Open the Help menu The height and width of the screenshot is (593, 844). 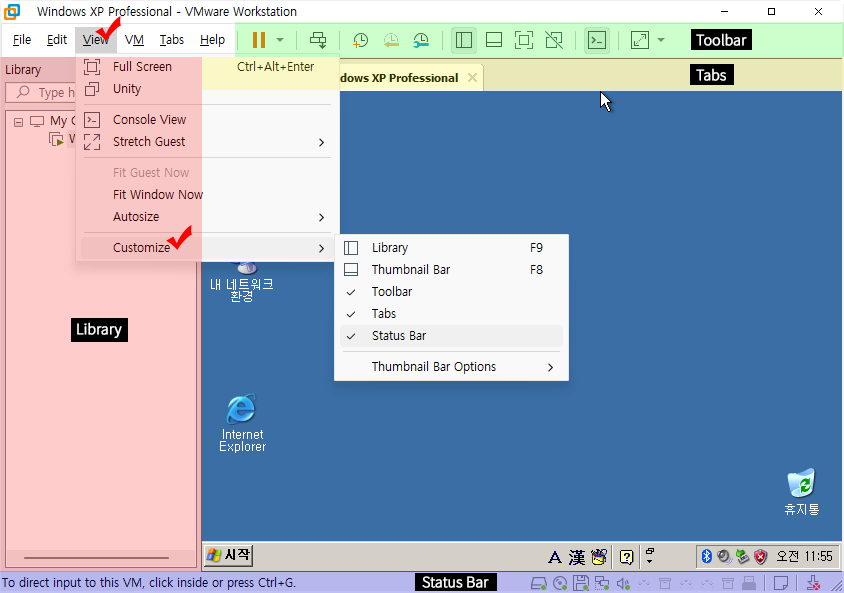[x=212, y=40]
